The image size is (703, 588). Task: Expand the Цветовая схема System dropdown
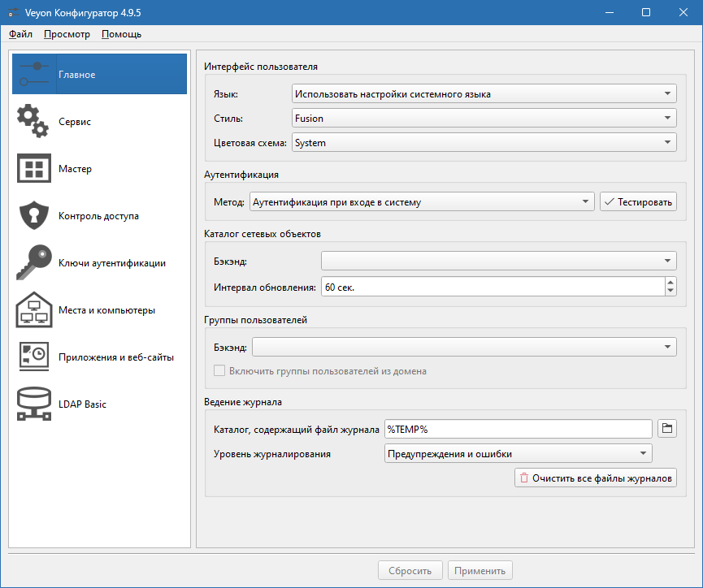click(x=484, y=143)
